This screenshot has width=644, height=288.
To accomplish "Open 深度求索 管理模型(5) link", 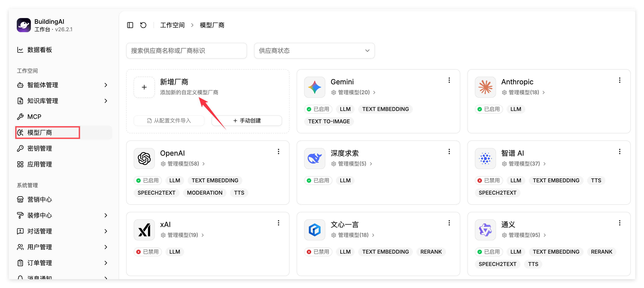I will click(352, 164).
